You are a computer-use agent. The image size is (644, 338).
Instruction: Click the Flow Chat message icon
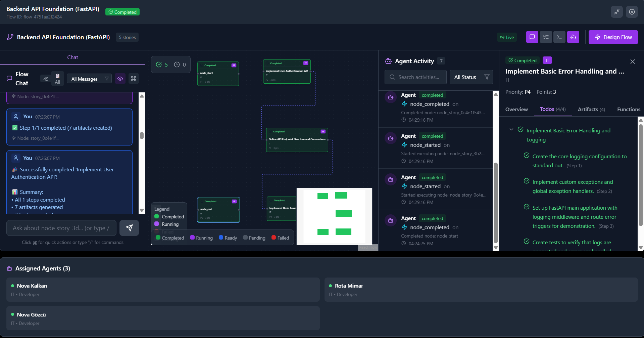coord(9,79)
